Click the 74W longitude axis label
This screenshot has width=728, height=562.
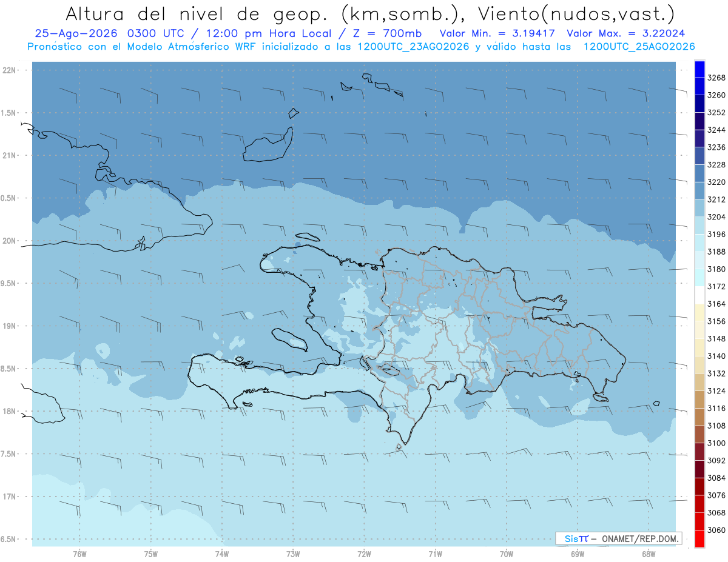click(222, 554)
